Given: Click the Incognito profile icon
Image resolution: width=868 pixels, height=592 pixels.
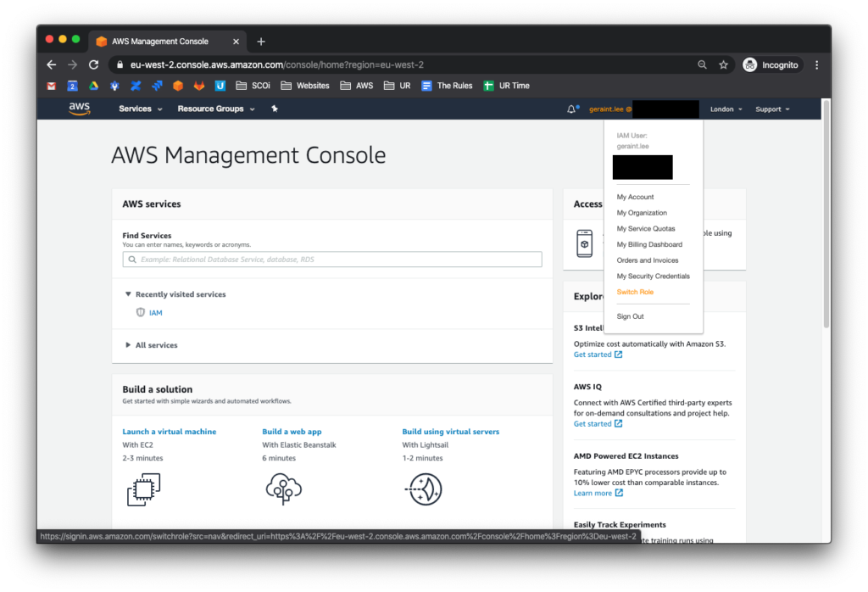Looking at the screenshot, I should 749,64.
